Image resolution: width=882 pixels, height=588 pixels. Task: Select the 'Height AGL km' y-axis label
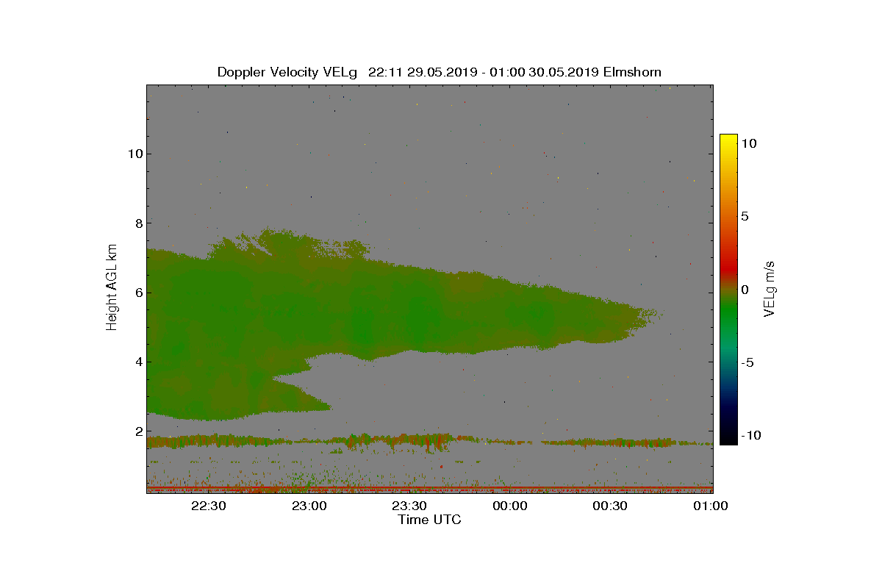point(112,287)
